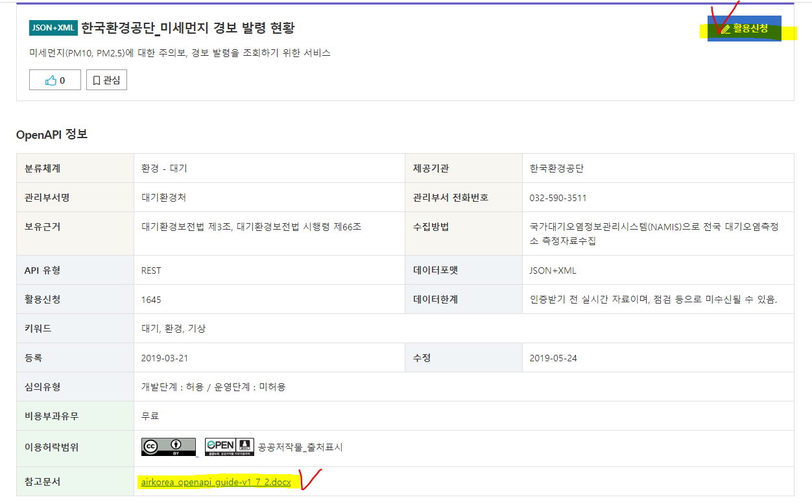Screen dimensions: 812x504
Task: Click the 등록 header cell
Action: click(75, 357)
